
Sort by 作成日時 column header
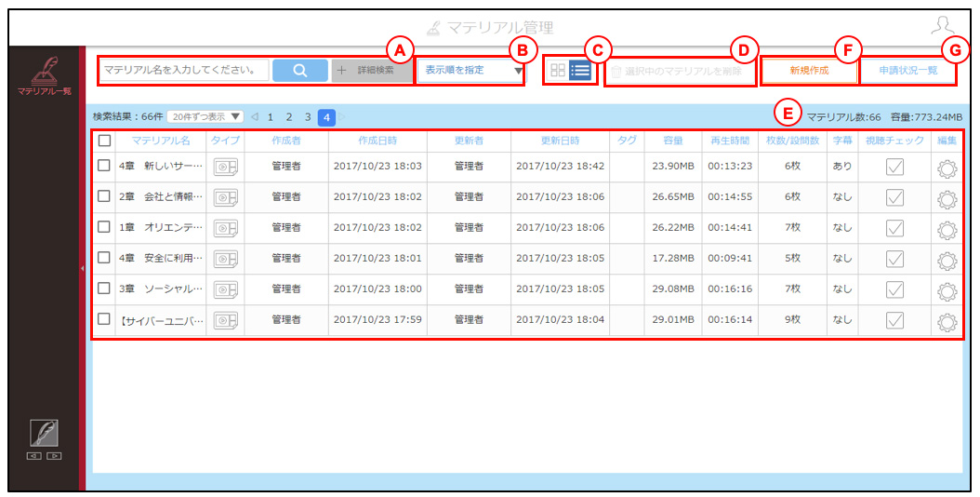(377, 141)
